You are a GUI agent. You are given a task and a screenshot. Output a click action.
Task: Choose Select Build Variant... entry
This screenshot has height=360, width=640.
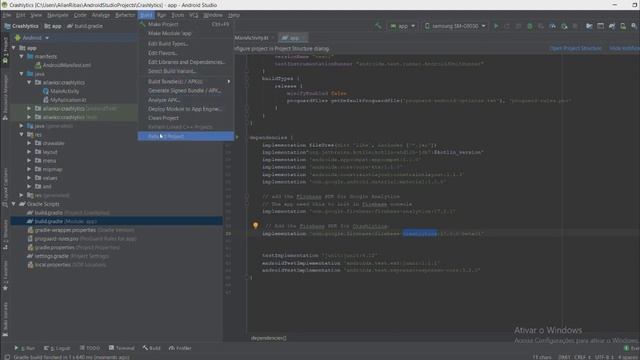(x=186, y=71)
